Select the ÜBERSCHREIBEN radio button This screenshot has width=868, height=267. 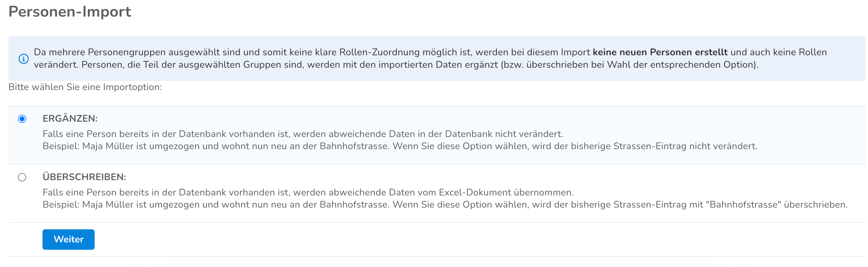click(x=22, y=177)
